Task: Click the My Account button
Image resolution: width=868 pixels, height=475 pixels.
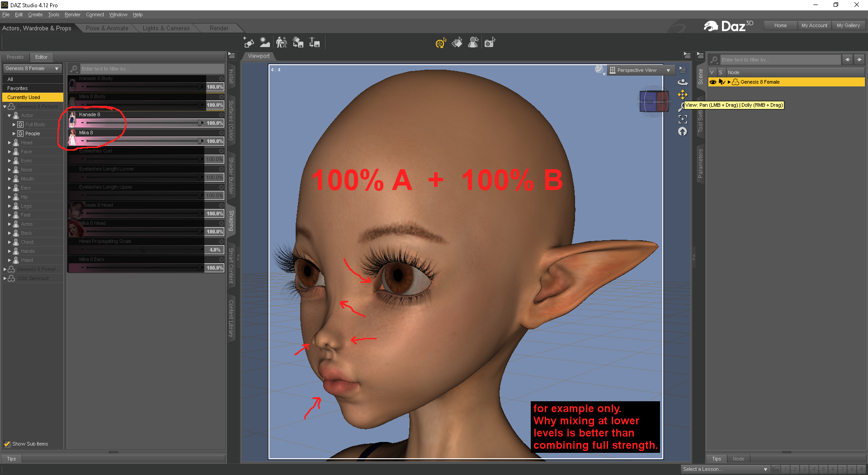Action: point(814,25)
